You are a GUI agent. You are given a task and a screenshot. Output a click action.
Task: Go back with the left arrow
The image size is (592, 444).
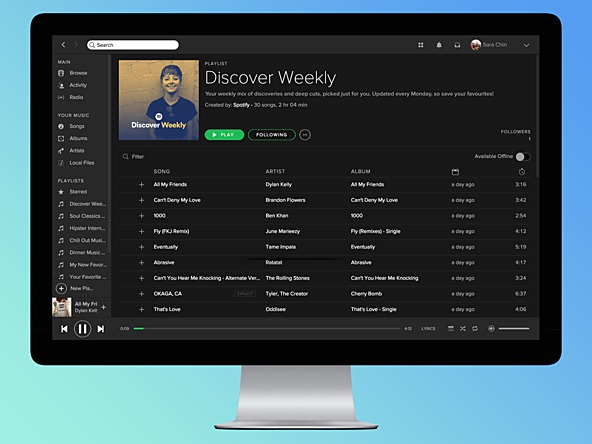63,45
